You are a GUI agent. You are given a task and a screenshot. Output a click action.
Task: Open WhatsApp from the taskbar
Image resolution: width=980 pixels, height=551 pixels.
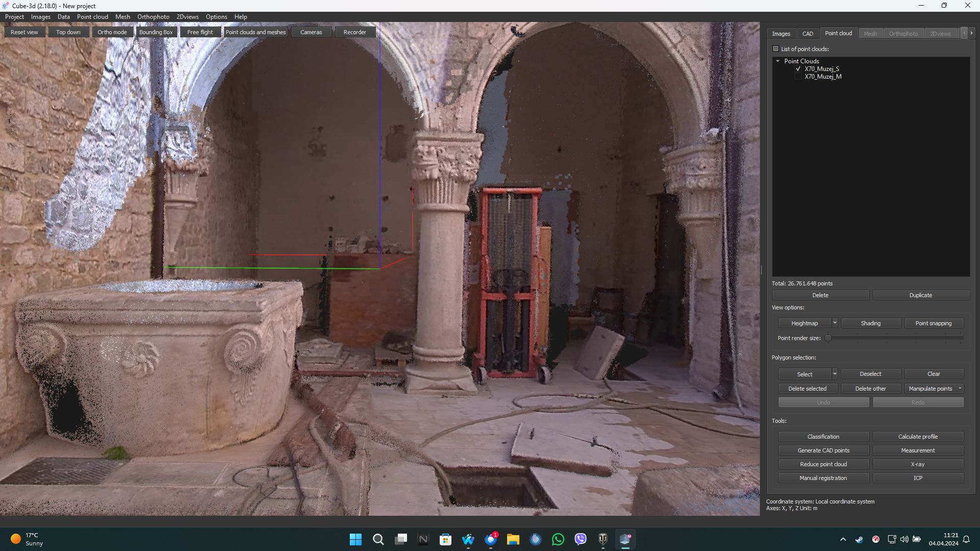click(558, 539)
